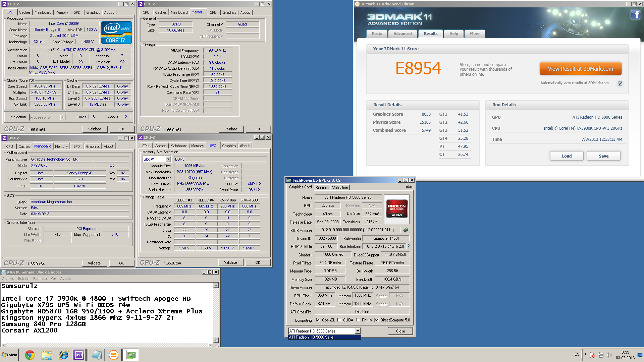Viewport: 644px width, 362px height.
Task: Switch to GPU-Z taskbar icon
Action: [130, 355]
